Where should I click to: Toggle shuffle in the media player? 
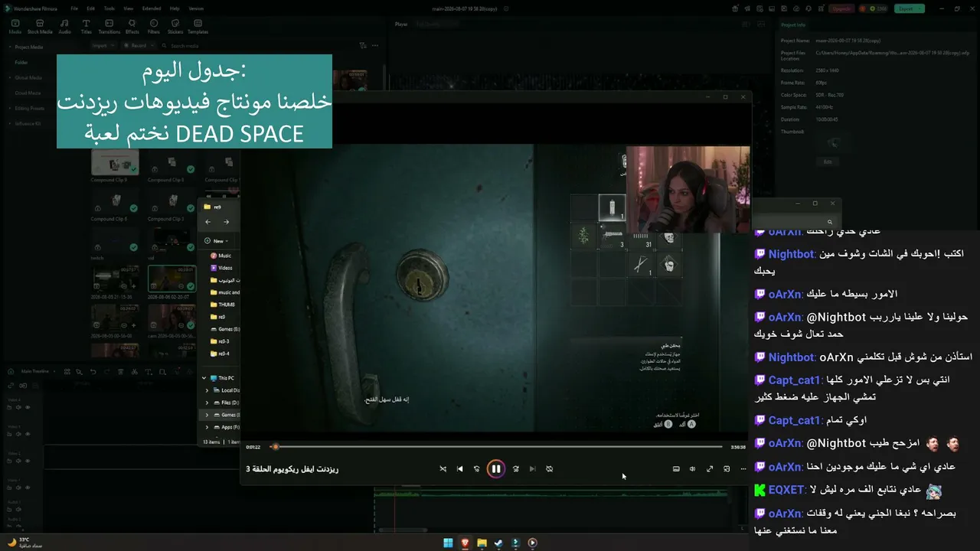[x=443, y=469]
